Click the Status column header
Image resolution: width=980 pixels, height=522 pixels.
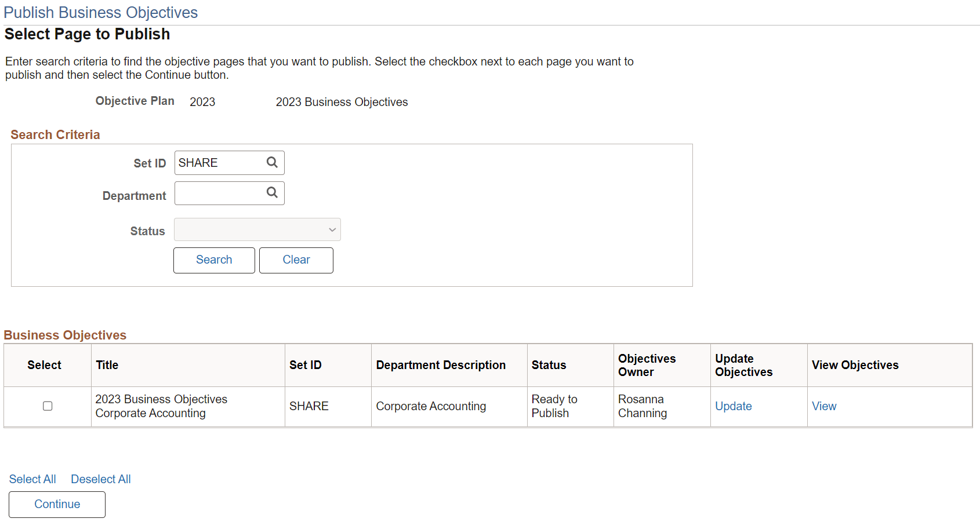[549, 365]
